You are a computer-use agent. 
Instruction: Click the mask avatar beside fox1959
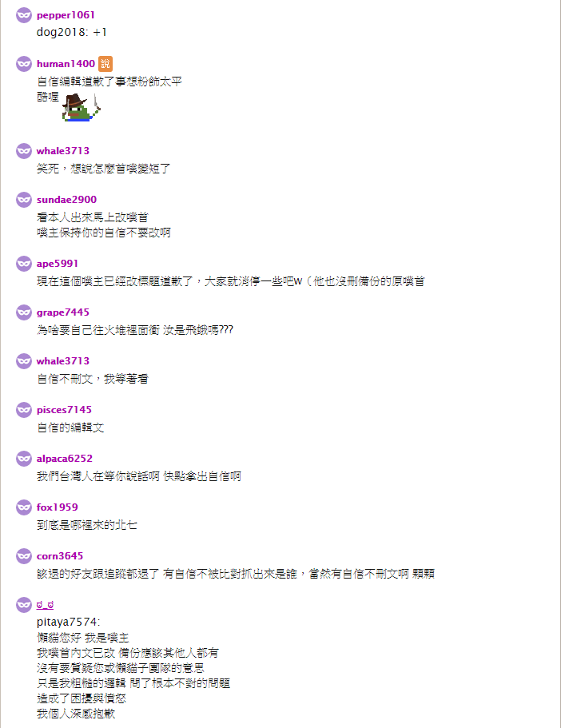point(24,507)
